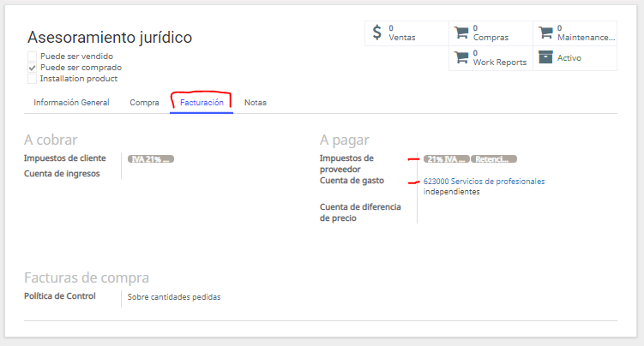Click the Activo archive box icon
This screenshot has width=644, height=346.
pos(546,57)
